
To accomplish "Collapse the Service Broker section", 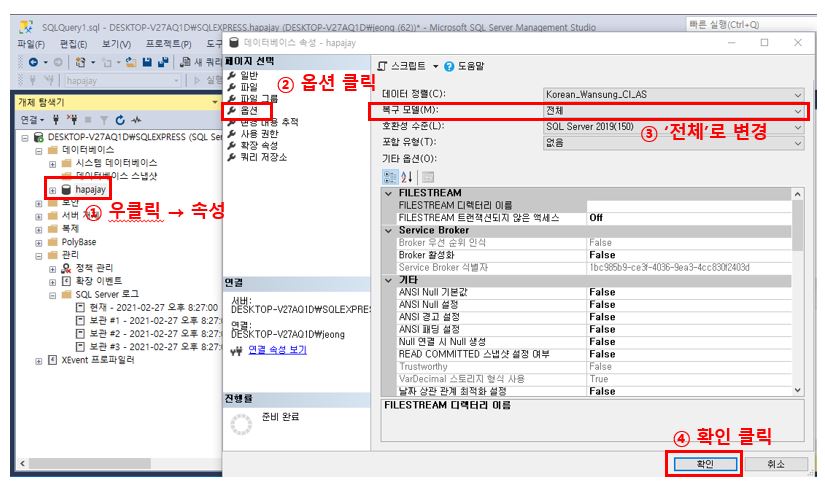I will coord(389,230).
